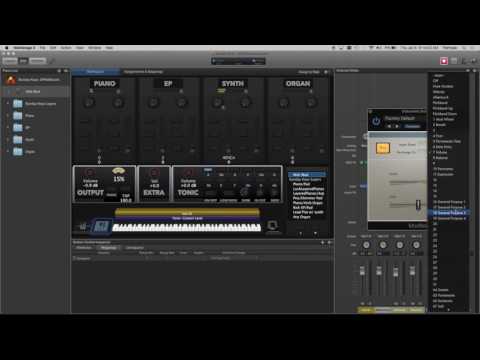Open the Help menu
This screenshot has width=480, height=360.
pyautogui.click(x=109, y=48)
